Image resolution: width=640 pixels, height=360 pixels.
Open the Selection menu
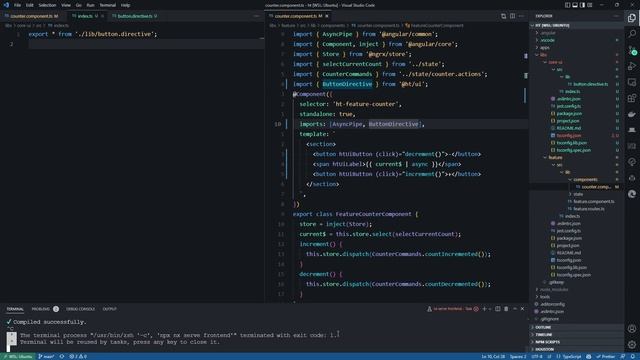point(47,5)
